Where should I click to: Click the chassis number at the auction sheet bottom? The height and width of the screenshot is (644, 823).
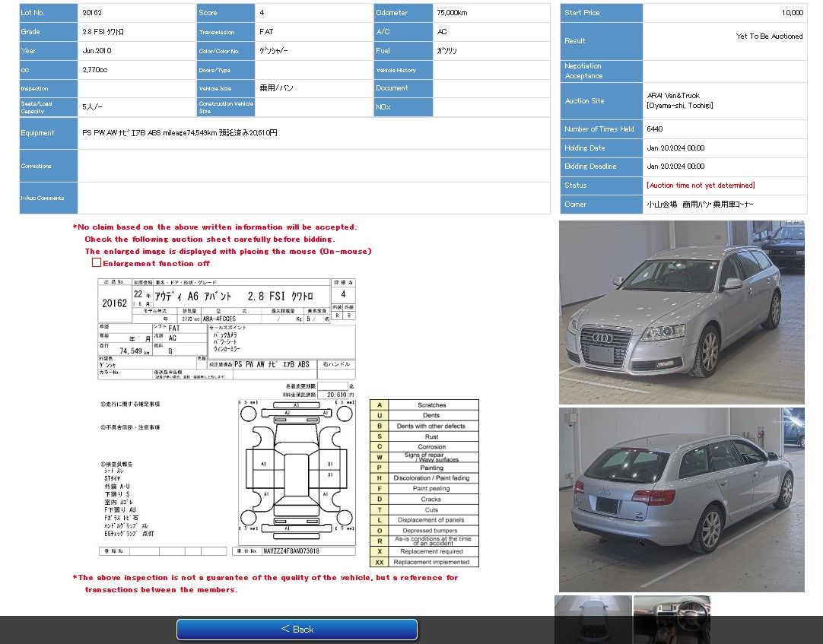[x=291, y=551]
